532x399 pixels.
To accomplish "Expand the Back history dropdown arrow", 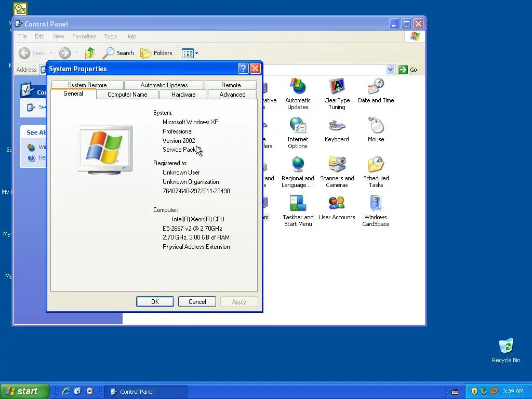I will (51, 53).
